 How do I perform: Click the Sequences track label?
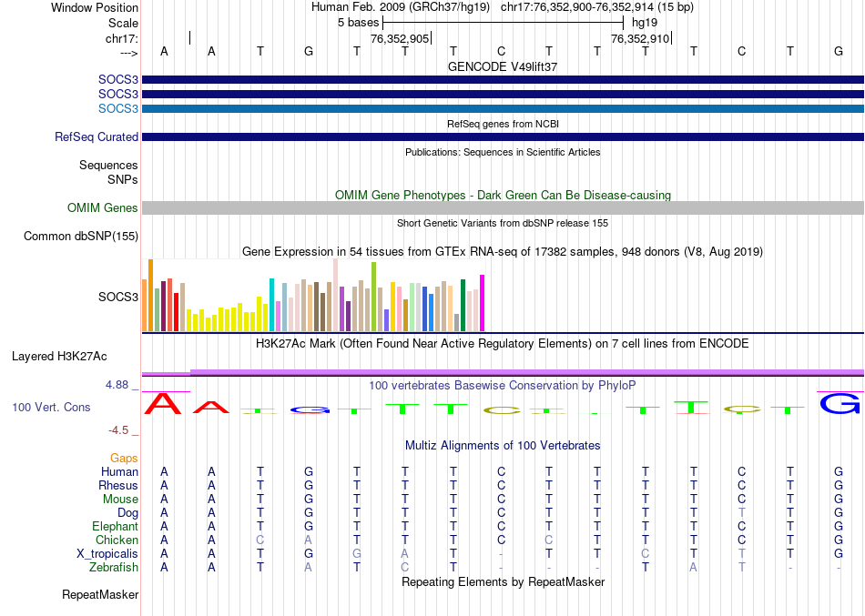(x=108, y=165)
